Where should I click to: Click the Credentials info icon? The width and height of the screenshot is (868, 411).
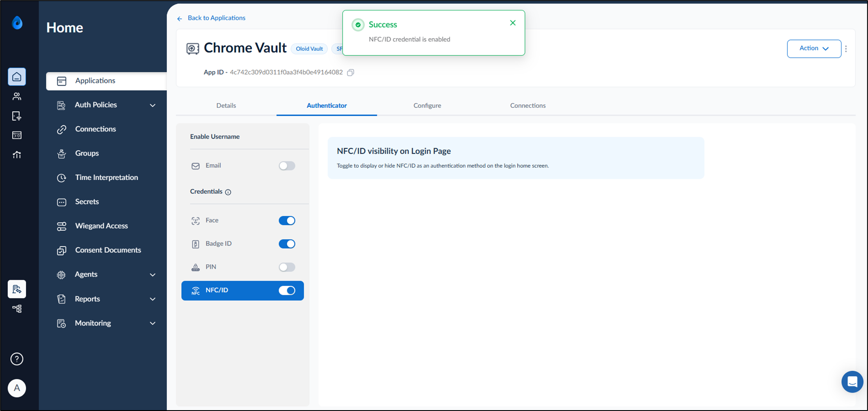[x=228, y=192]
